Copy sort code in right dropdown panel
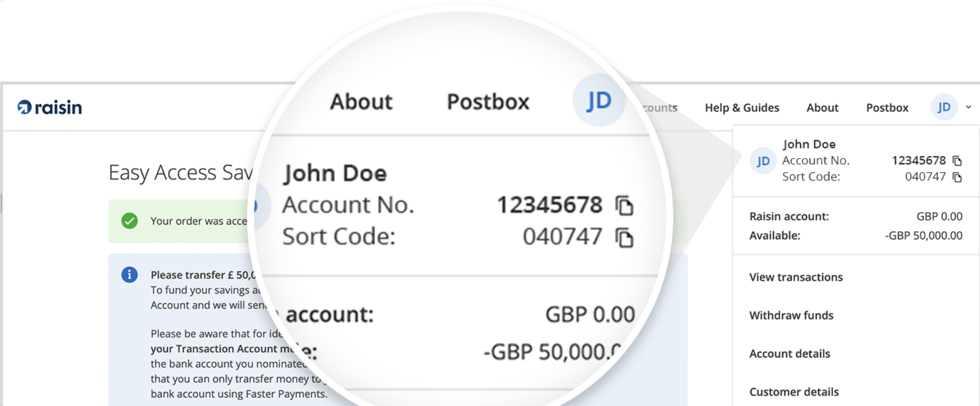Viewport: 980px width, 406px height. [x=957, y=177]
